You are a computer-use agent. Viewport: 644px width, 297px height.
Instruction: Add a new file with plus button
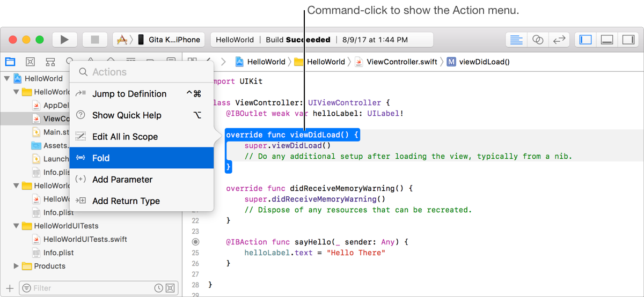[10, 288]
